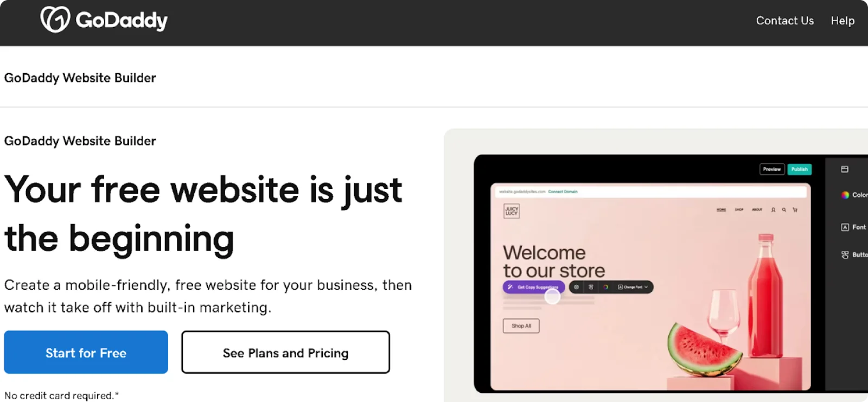Image resolution: width=868 pixels, height=402 pixels.
Task: Click the color wheel in the floating toolbar
Action: (x=605, y=287)
